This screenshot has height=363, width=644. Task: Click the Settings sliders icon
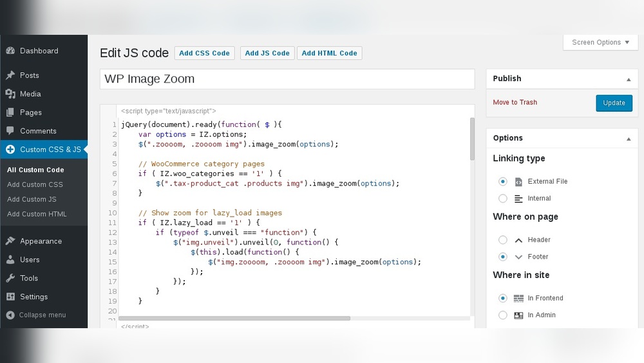(x=10, y=297)
